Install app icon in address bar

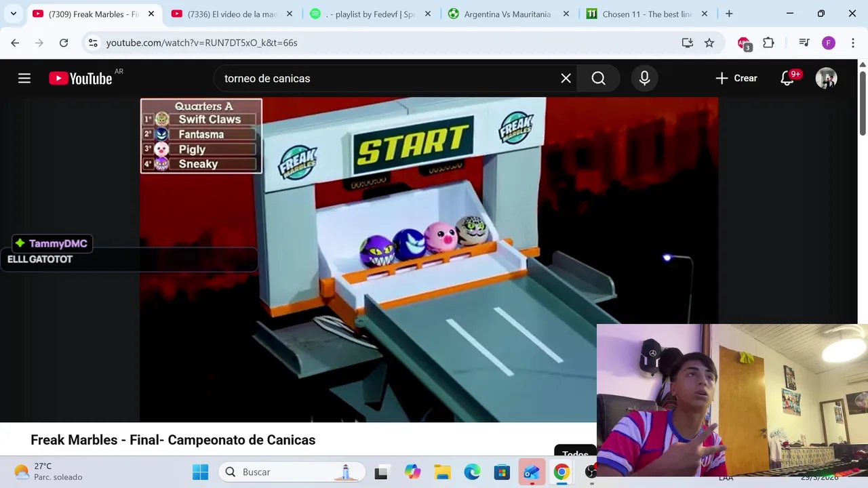click(x=688, y=43)
